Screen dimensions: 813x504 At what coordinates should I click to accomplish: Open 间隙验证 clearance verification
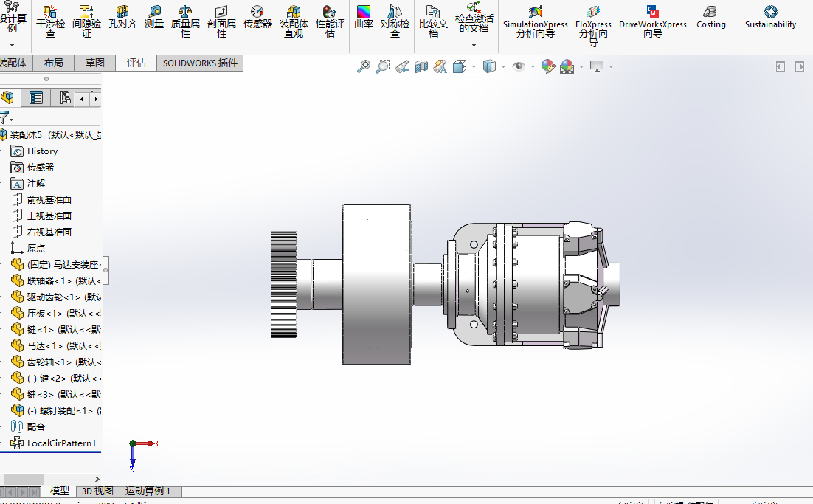point(86,21)
